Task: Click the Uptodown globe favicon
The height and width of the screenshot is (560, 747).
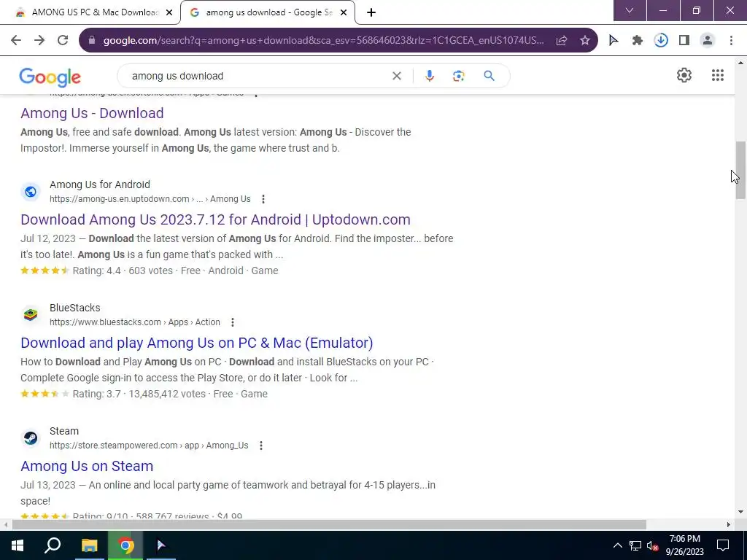Action: (31, 192)
